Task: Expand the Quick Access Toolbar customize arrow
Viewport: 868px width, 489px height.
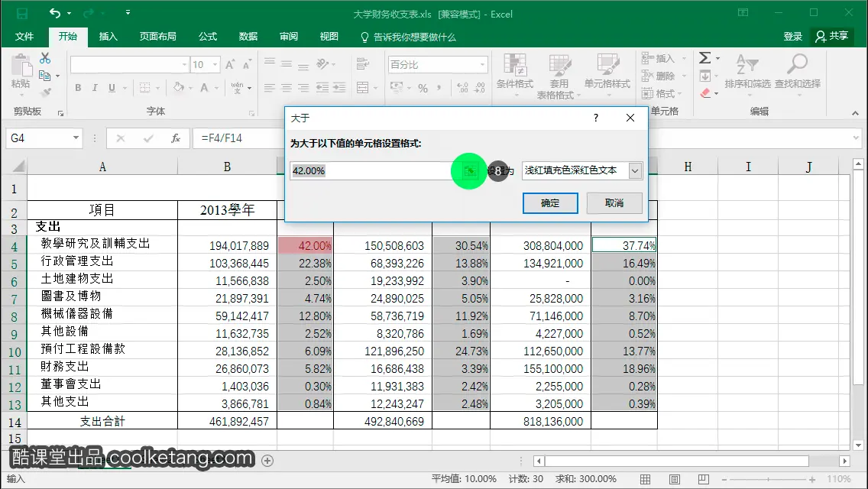Action: click(128, 12)
